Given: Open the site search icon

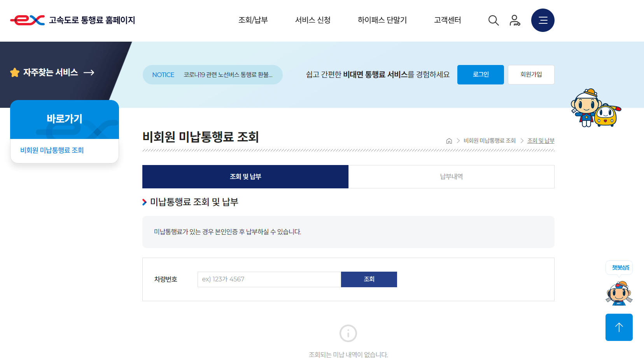Looking at the screenshot, I should (493, 20).
